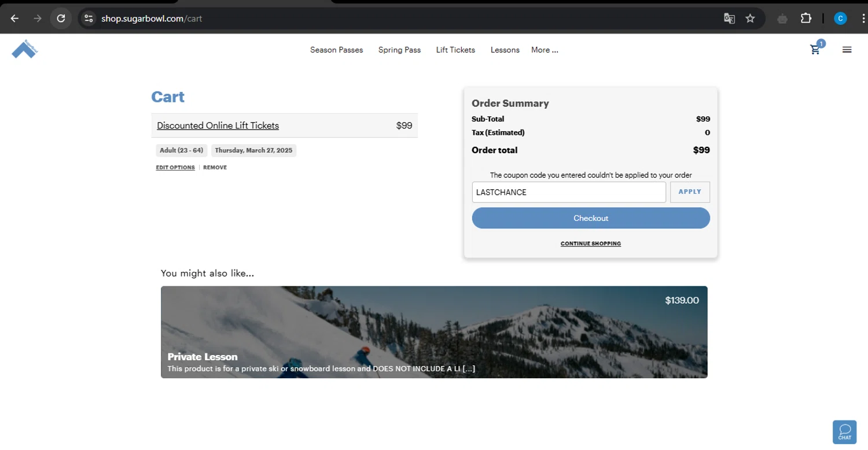Open the Private Lesson suggestion card
The width and height of the screenshot is (868, 450).
pos(434,332)
